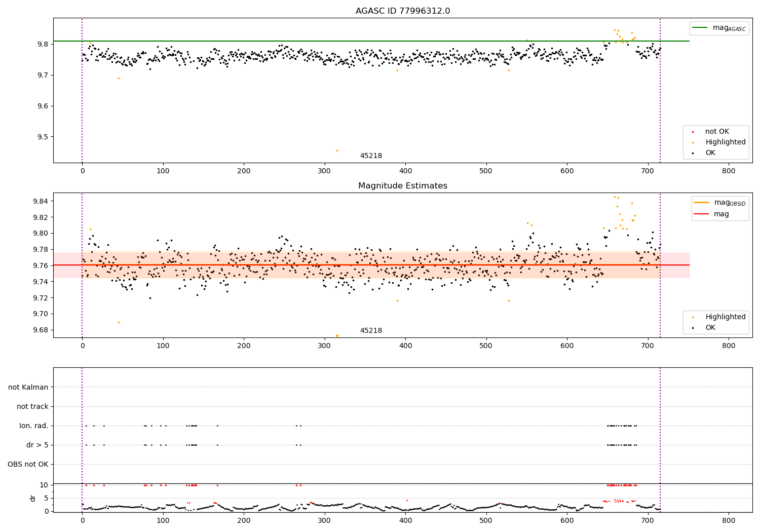760x532 pixels.
Task: Click the orange triangle marker at bottom of middle plot
Action: point(337,336)
